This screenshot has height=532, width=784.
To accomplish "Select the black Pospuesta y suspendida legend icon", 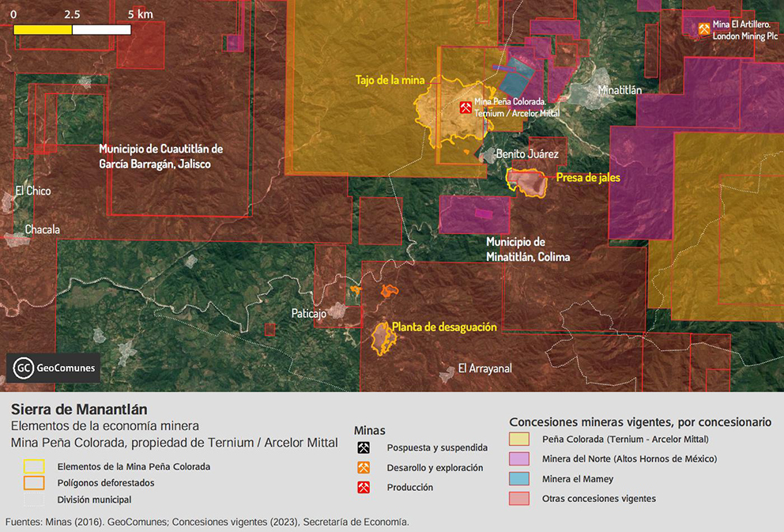I will coord(364,447).
